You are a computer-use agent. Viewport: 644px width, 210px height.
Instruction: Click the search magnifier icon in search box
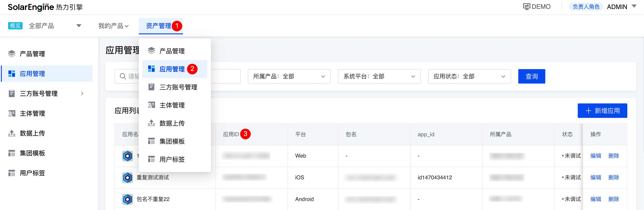[x=123, y=76]
